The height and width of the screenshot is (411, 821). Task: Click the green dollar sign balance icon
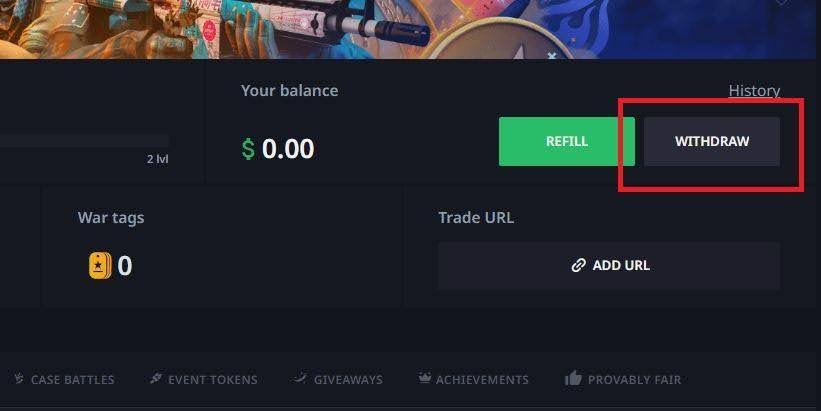[x=248, y=149]
